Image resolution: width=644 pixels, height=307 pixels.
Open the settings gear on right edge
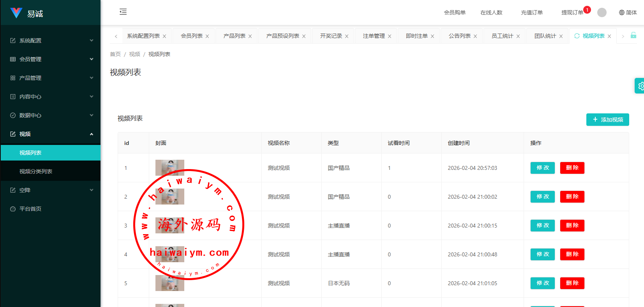(640, 86)
